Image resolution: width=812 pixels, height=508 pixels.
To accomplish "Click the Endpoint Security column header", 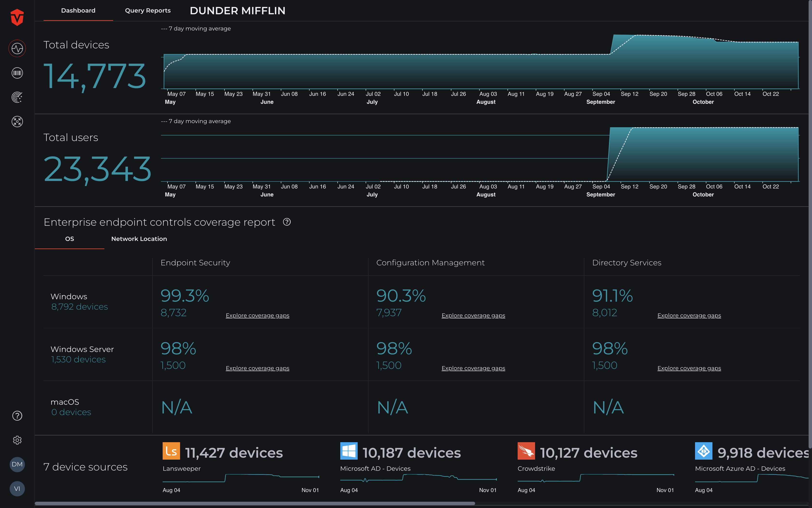I will tap(195, 263).
